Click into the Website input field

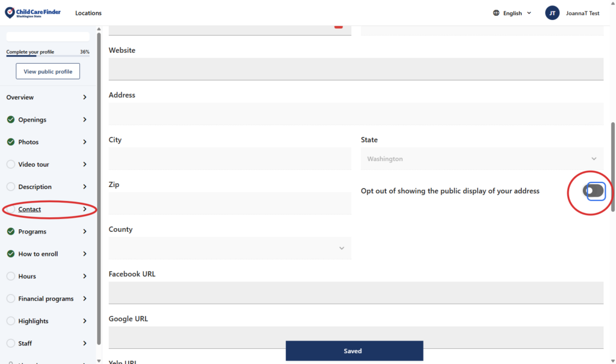tap(356, 69)
